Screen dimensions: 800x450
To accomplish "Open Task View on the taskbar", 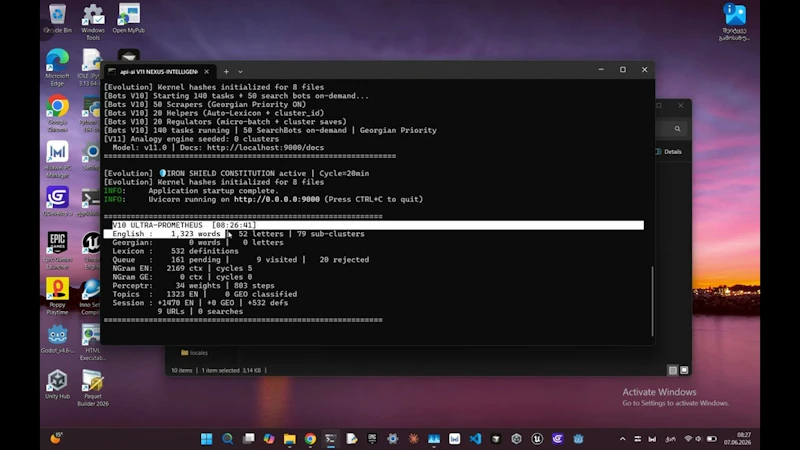I will (x=248, y=439).
